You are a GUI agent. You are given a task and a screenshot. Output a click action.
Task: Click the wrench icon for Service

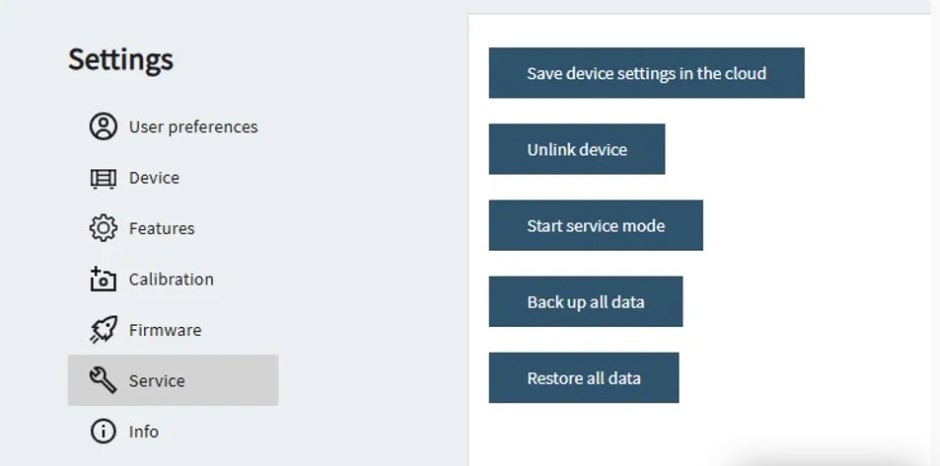tap(103, 380)
